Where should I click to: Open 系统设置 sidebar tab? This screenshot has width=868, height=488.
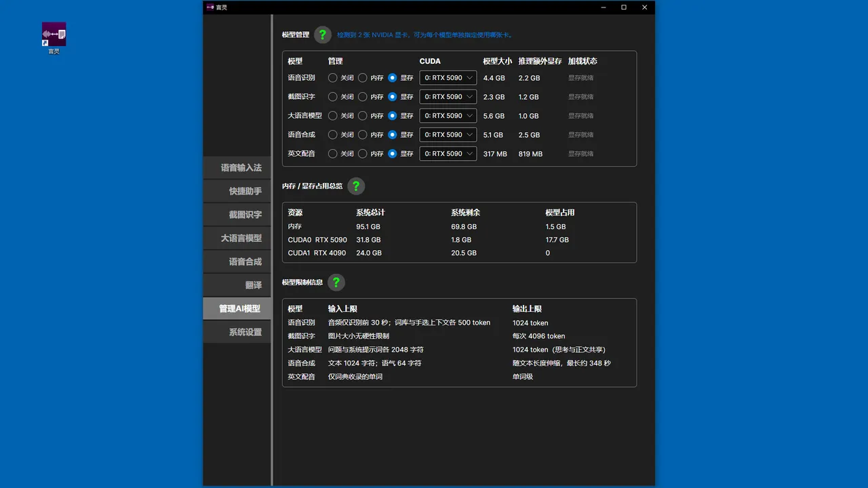pos(237,332)
